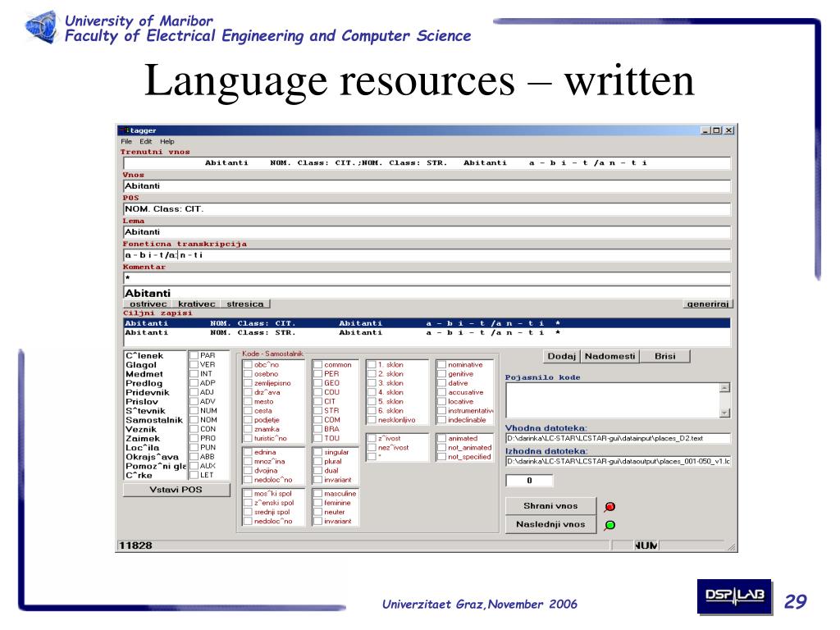Click the Brisi button

pyautogui.click(x=664, y=356)
